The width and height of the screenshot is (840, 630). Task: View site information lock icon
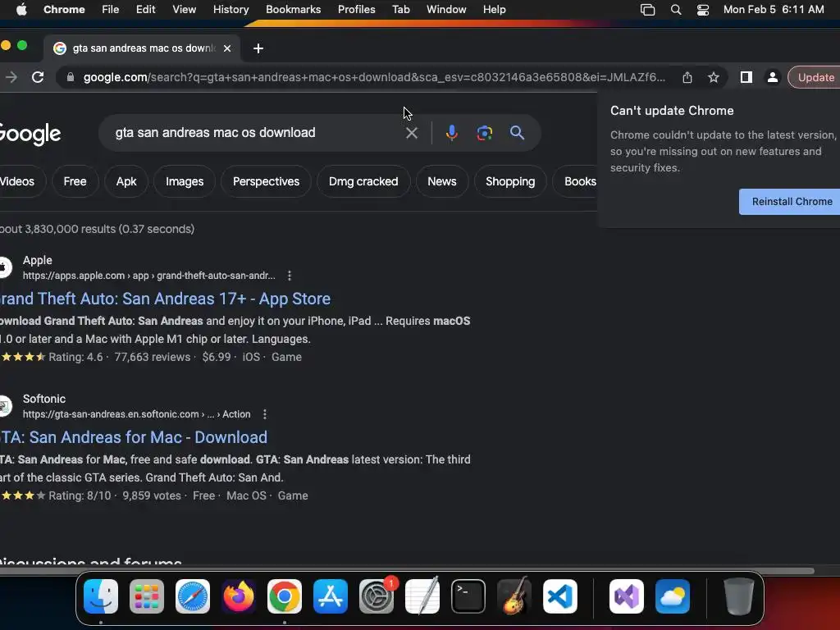coord(71,77)
